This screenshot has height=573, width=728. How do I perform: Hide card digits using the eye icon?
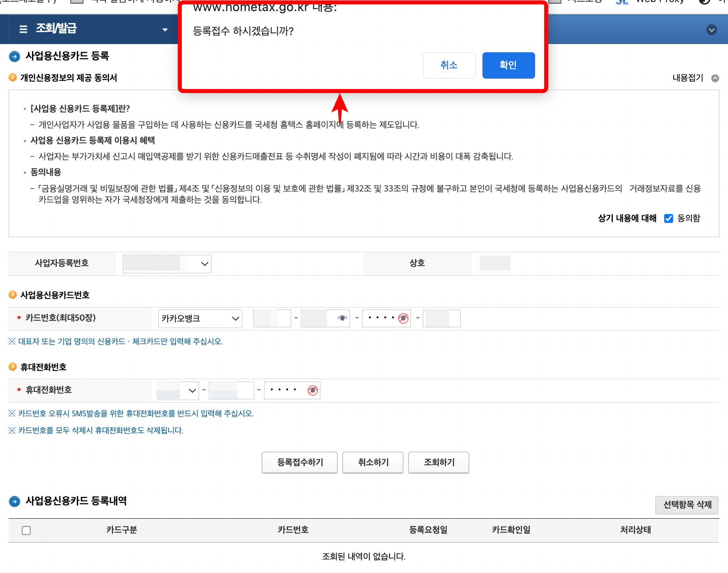(342, 318)
